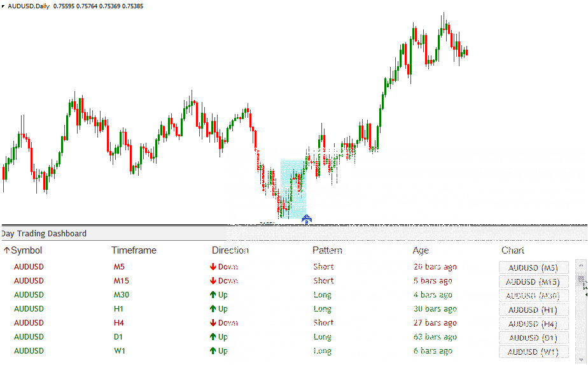Select the H4 timeframe cell
The width and height of the screenshot is (588, 365).
pyautogui.click(x=119, y=323)
